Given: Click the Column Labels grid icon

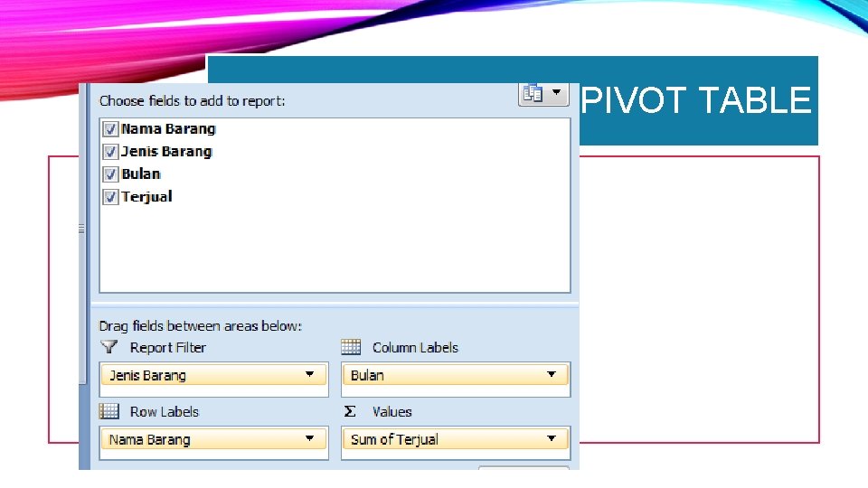Looking at the screenshot, I should point(351,347).
